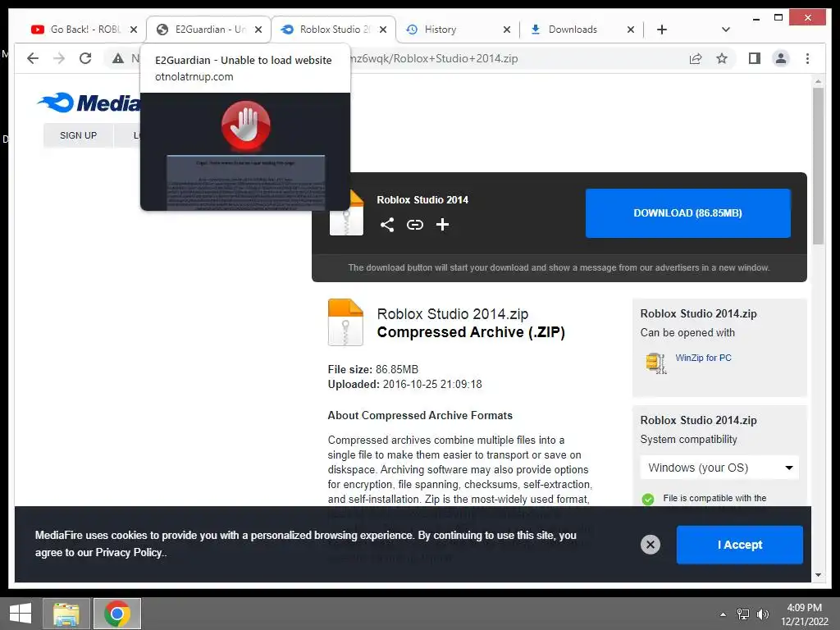Click the Chrome taskbar icon
Screen dimensions: 840x630
pos(117,614)
